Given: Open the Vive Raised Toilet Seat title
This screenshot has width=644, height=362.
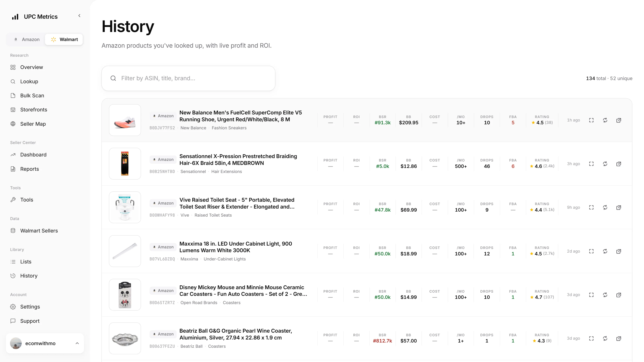Looking at the screenshot, I should (237, 203).
